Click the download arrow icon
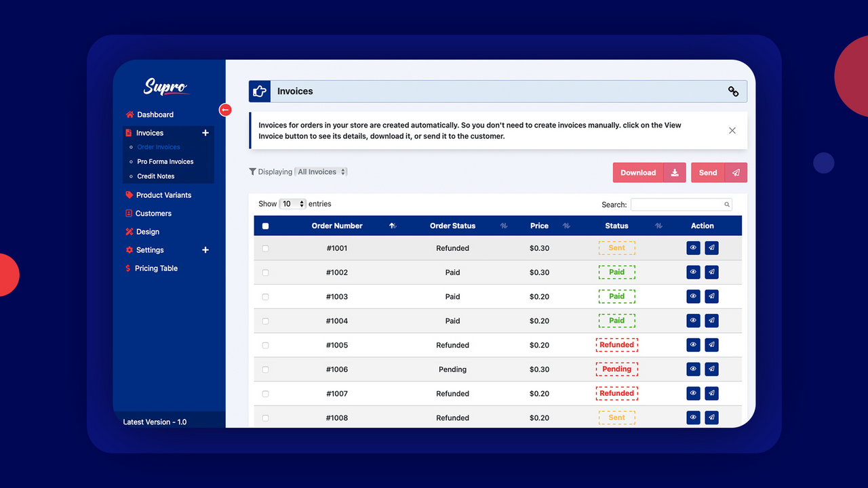This screenshot has width=868, height=488. [675, 173]
